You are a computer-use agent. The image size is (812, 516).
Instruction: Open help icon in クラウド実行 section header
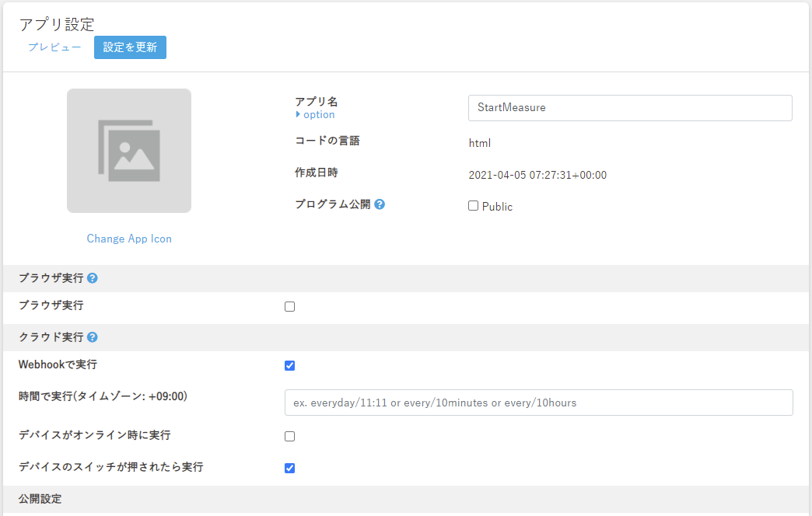tap(93, 337)
